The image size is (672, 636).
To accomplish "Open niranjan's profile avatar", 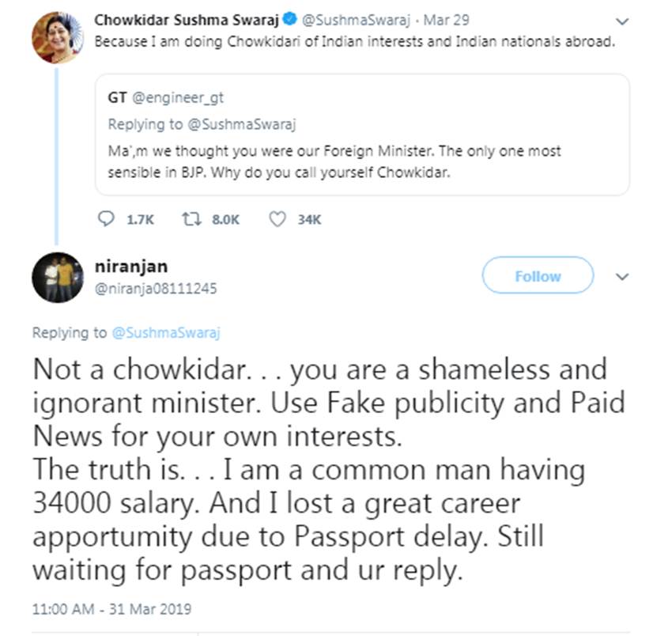I will tap(58, 278).
